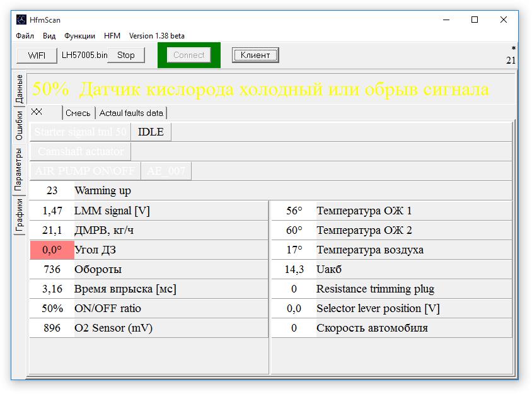Switch to the Данные vertical tab

tap(20, 89)
